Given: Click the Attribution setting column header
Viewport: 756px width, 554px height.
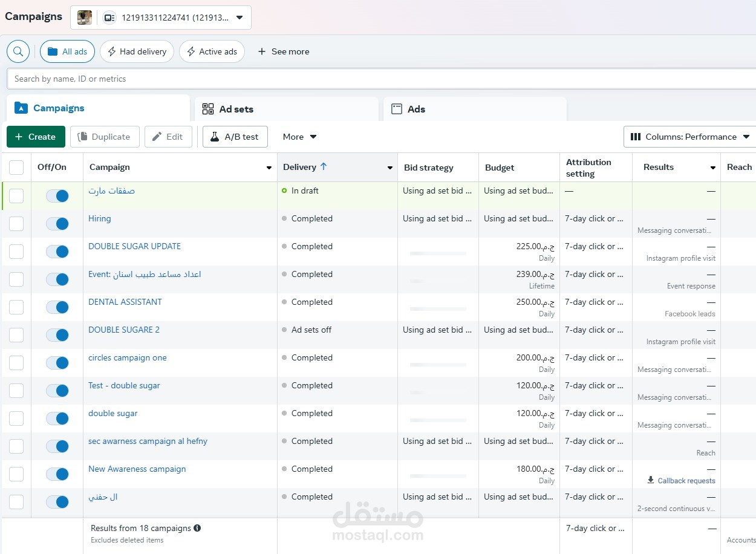Looking at the screenshot, I should point(588,168).
